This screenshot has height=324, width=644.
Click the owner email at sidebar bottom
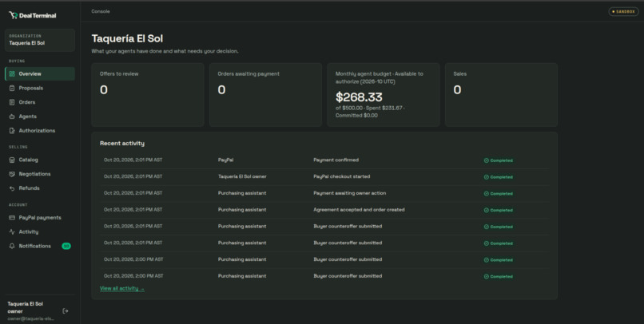(30, 318)
